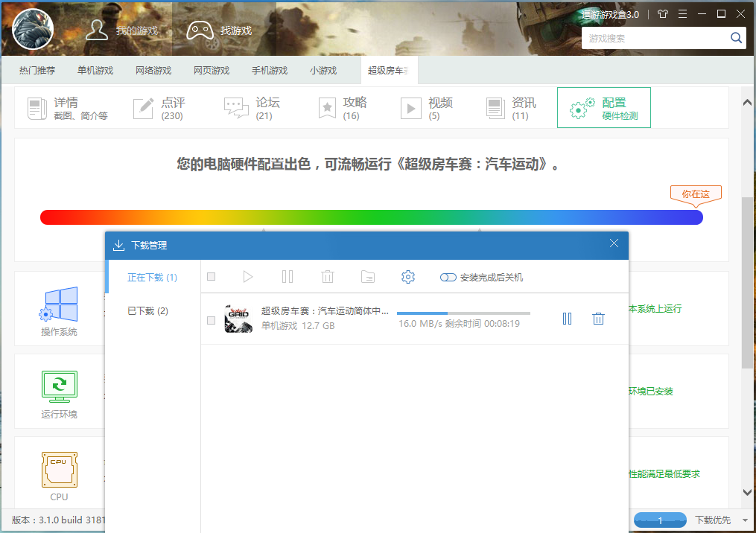This screenshot has width=756, height=533.
Task: Click the 操作系统 Windows icon
Action: click(x=59, y=304)
